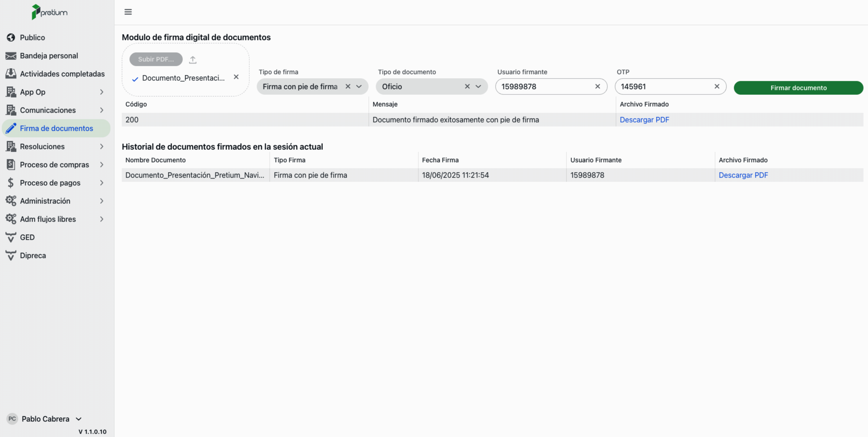Download signed PDF from result row
The width and height of the screenshot is (868, 437).
pyautogui.click(x=644, y=120)
